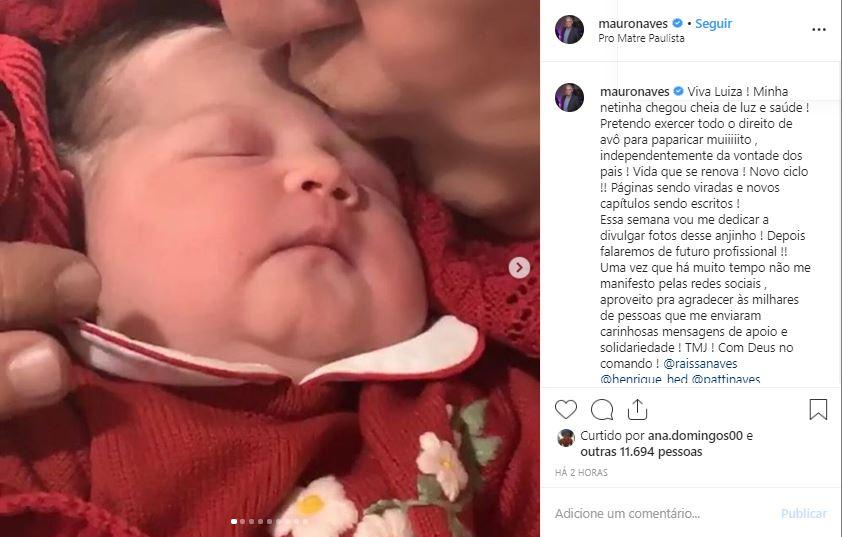Go to next photo with carousel arrow

point(519,267)
